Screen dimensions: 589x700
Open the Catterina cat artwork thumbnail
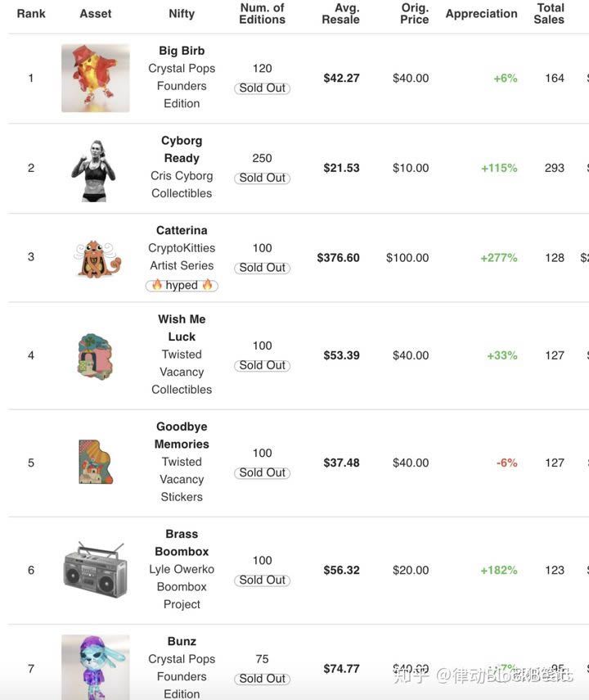coord(97,259)
